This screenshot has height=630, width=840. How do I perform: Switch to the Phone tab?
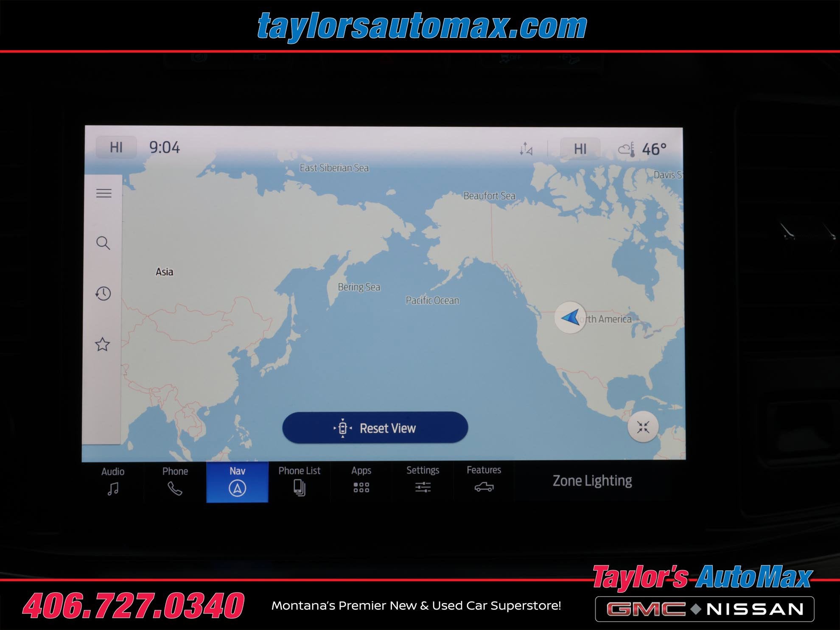(175, 482)
